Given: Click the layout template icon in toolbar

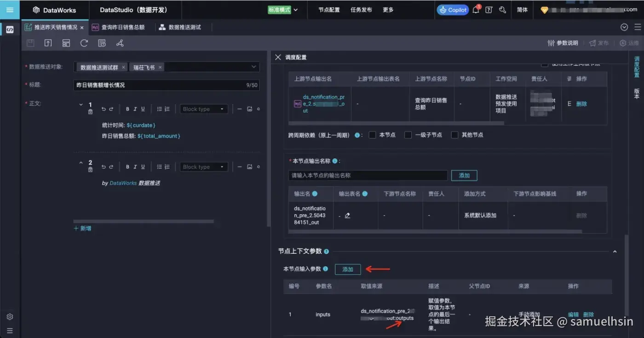Looking at the screenshot, I should pos(66,43).
